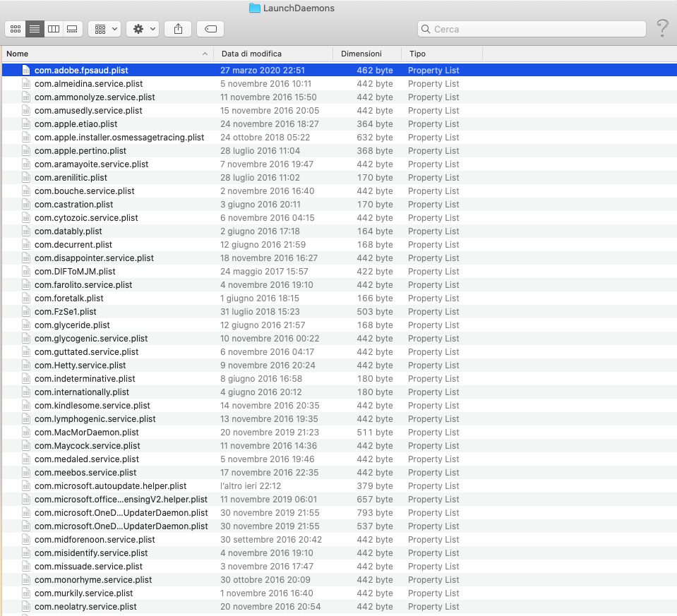677x616 pixels.
Task: Select the file named com.MacMorDaemon.plist
Action: [86, 432]
